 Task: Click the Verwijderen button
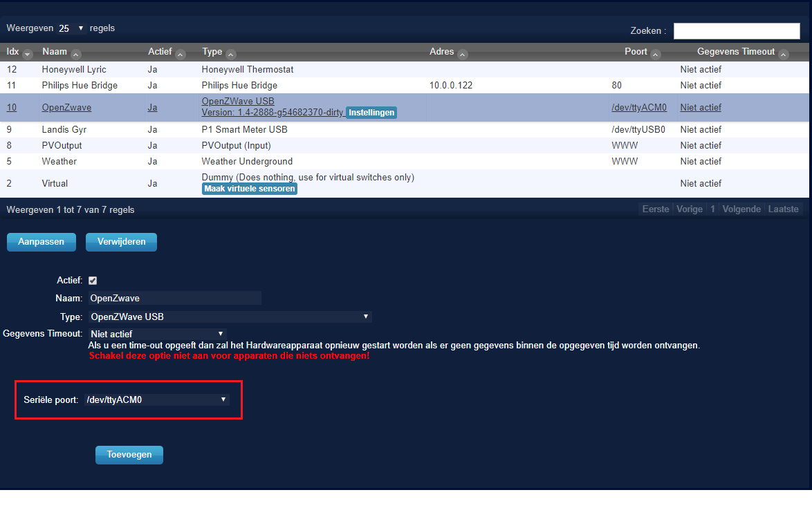(x=121, y=242)
